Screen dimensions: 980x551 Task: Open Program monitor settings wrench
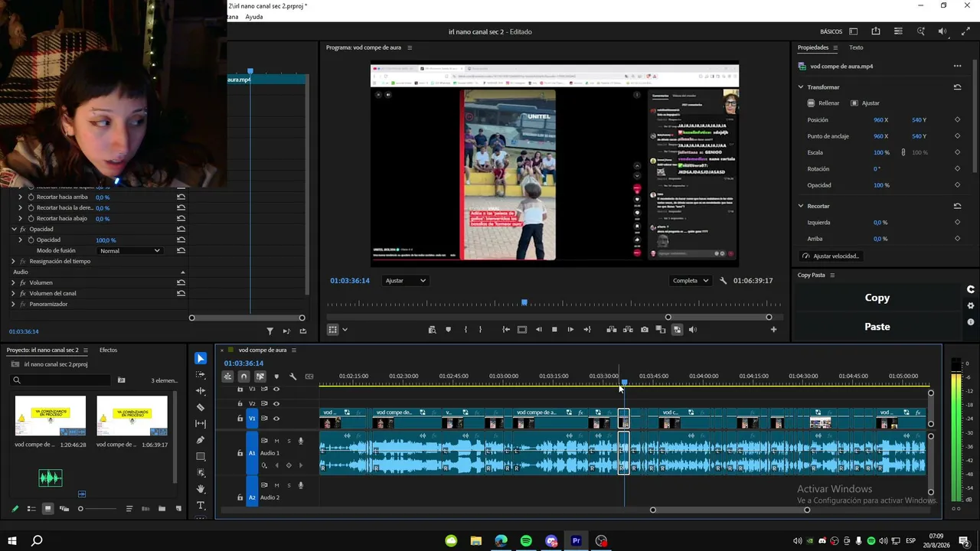[x=724, y=281]
